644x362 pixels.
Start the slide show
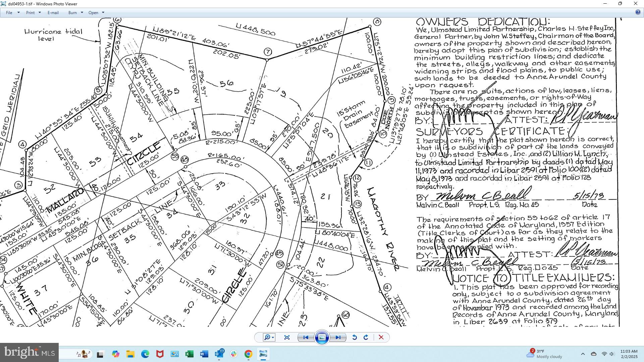coord(322,337)
